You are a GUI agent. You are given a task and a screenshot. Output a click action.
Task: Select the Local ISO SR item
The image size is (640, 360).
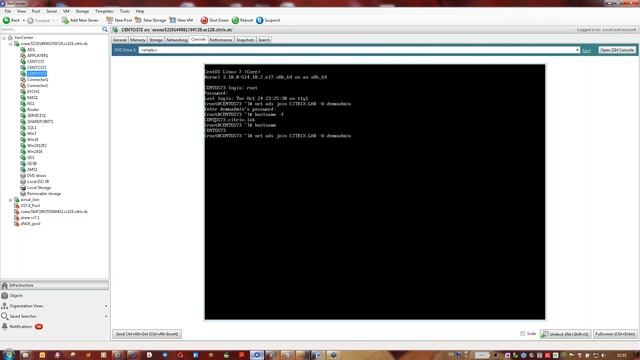point(38,182)
